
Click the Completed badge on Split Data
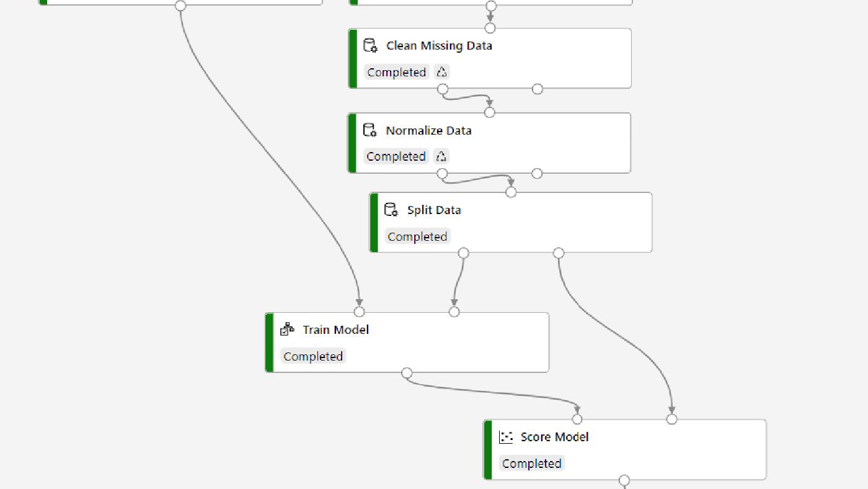click(x=417, y=236)
